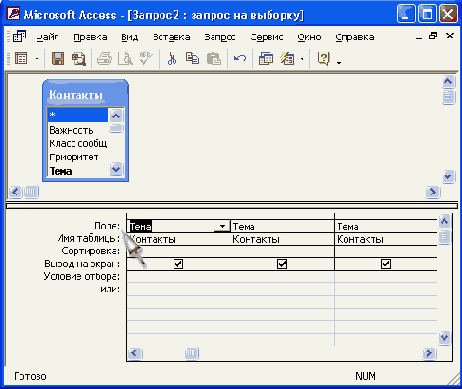Click the query control icon in menu bar
The height and width of the screenshot is (389, 462).
pyautogui.click(x=19, y=36)
